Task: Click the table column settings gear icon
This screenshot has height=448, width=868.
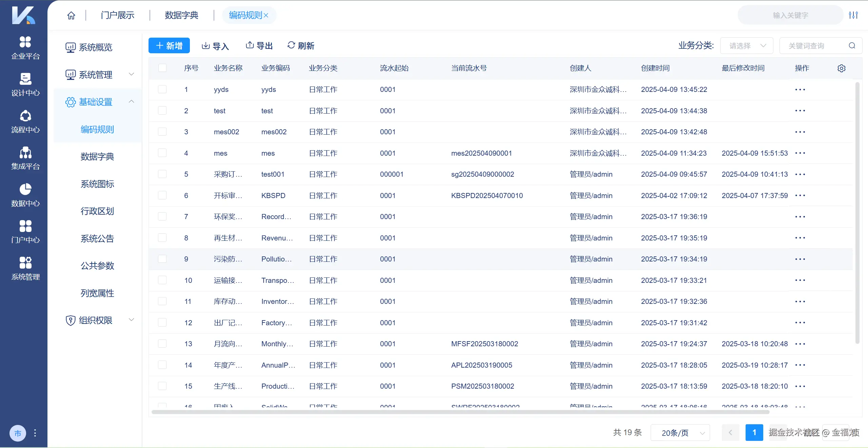Action: [x=841, y=68]
